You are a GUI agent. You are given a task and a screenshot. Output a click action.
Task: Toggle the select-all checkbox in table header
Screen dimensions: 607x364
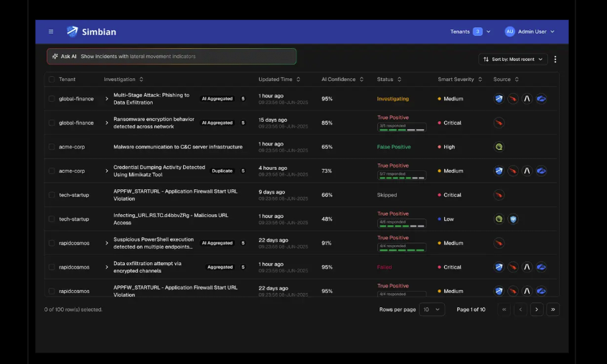[52, 80]
